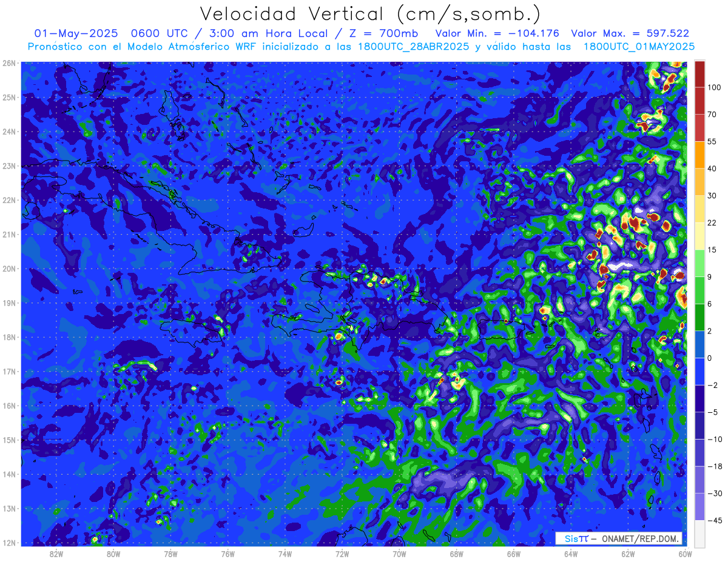Click the pale yellow colorbar segment between 15 and 22

[x=699, y=236]
